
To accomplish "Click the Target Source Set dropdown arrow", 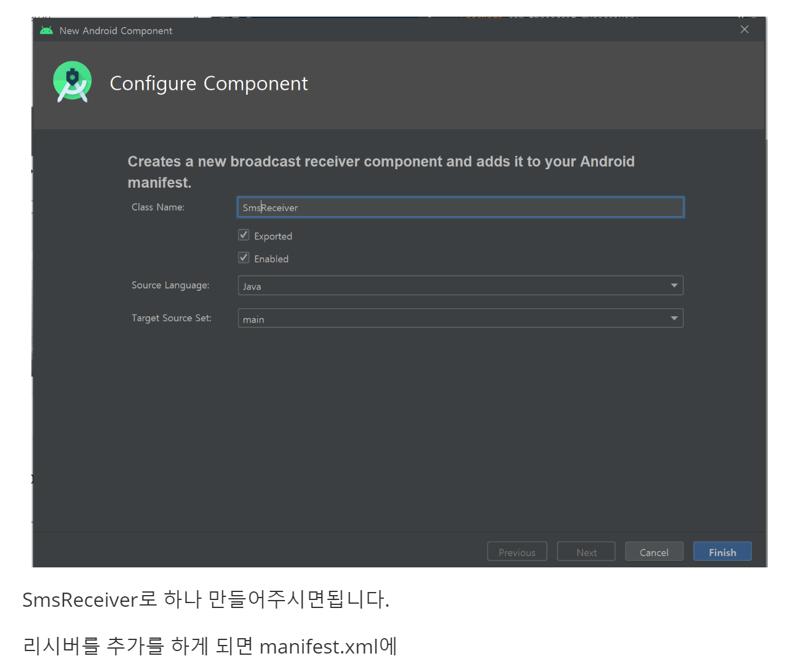I will 674,318.
